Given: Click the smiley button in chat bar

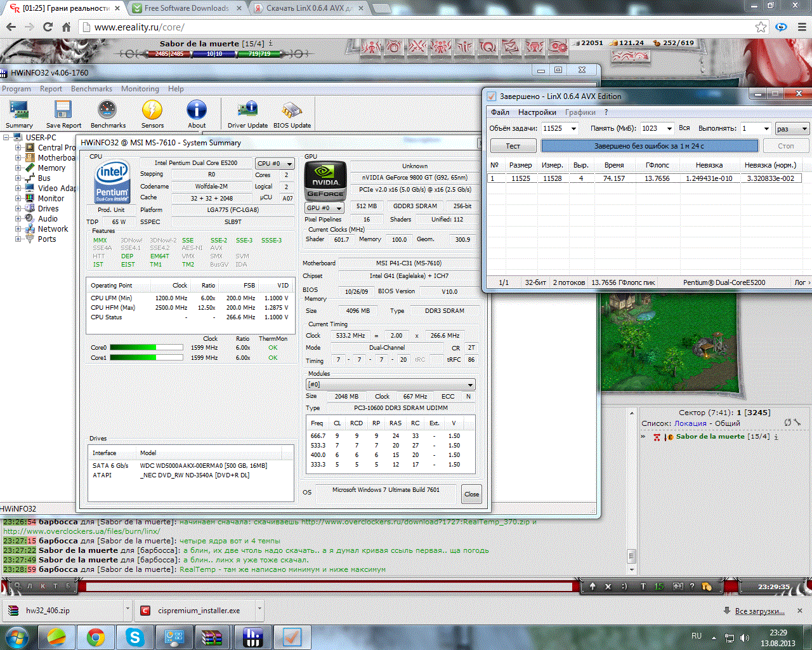Looking at the screenshot, I should (624, 587).
